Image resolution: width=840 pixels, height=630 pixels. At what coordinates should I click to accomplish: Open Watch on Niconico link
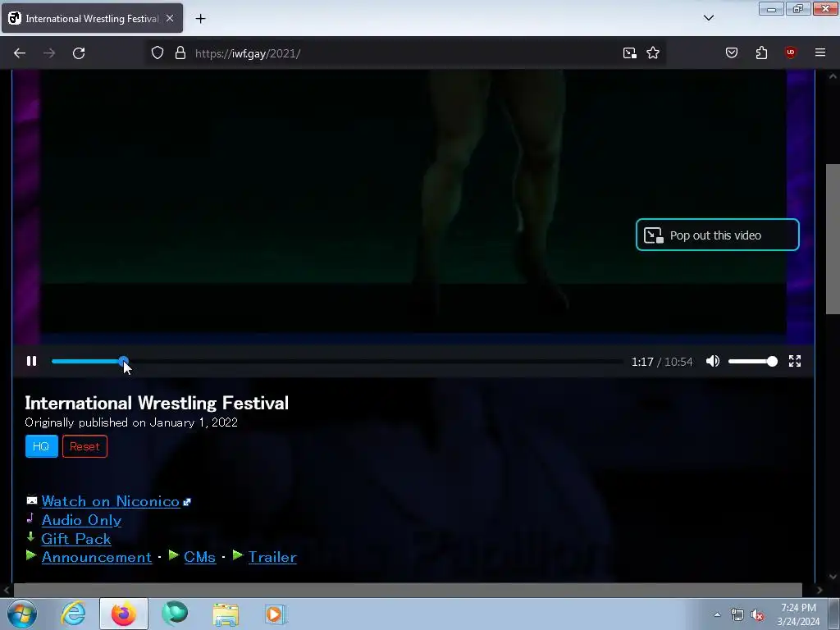[x=111, y=501]
